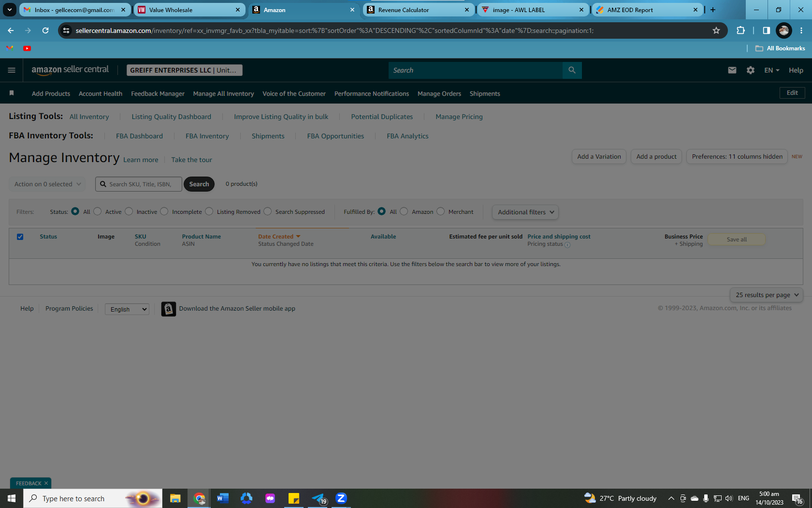Image resolution: width=812 pixels, height=508 pixels.
Task: Close the FEEDBACK tab
Action: tap(46, 483)
